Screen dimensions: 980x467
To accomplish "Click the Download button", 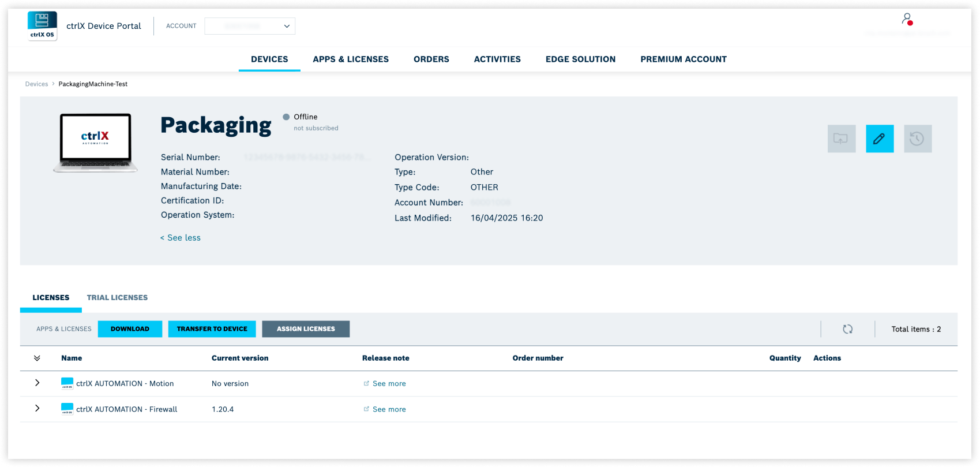I will click(x=130, y=329).
